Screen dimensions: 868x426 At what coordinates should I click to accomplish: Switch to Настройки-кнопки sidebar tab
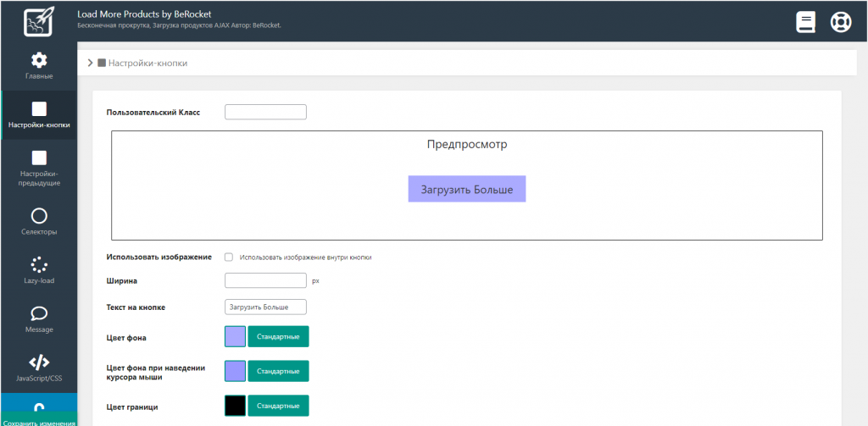click(39, 115)
